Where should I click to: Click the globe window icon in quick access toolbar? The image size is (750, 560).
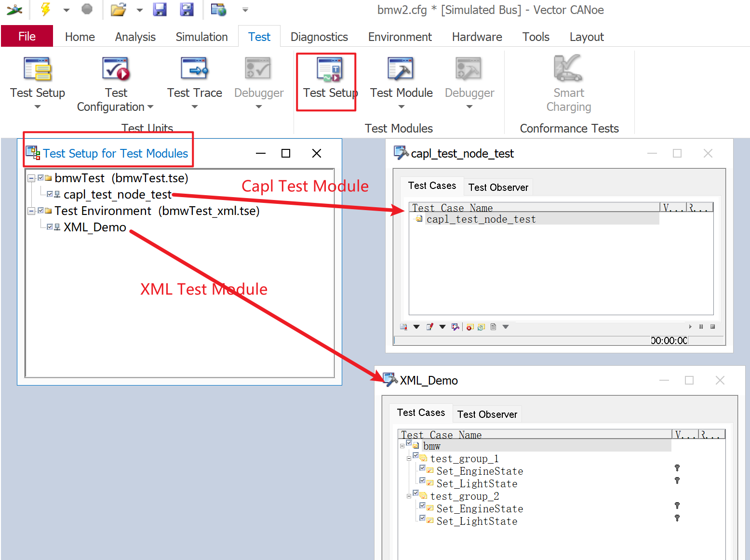pyautogui.click(x=219, y=9)
